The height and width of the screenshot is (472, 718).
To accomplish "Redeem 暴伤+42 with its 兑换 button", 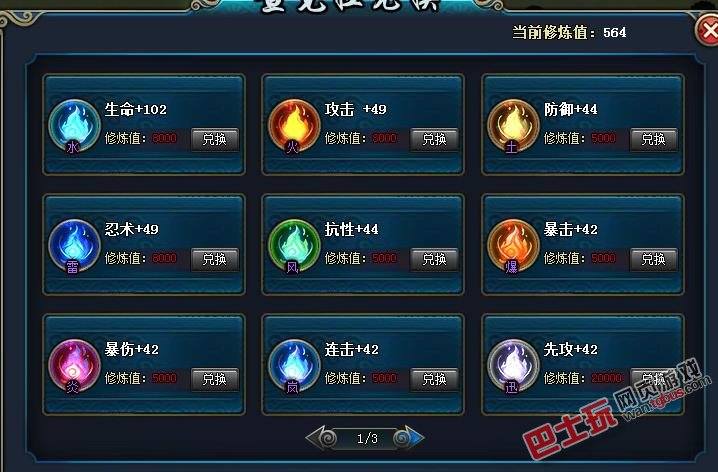I will coord(215,380).
